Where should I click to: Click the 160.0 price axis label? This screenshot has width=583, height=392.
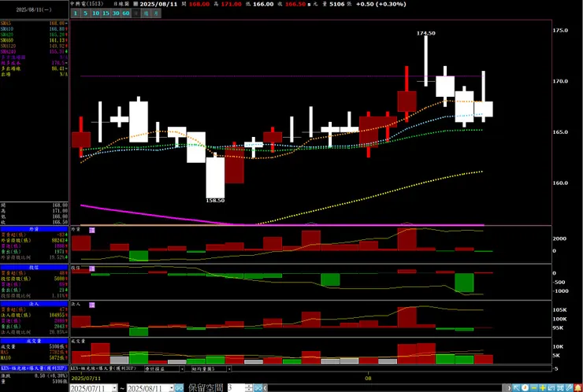coord(560,183)
